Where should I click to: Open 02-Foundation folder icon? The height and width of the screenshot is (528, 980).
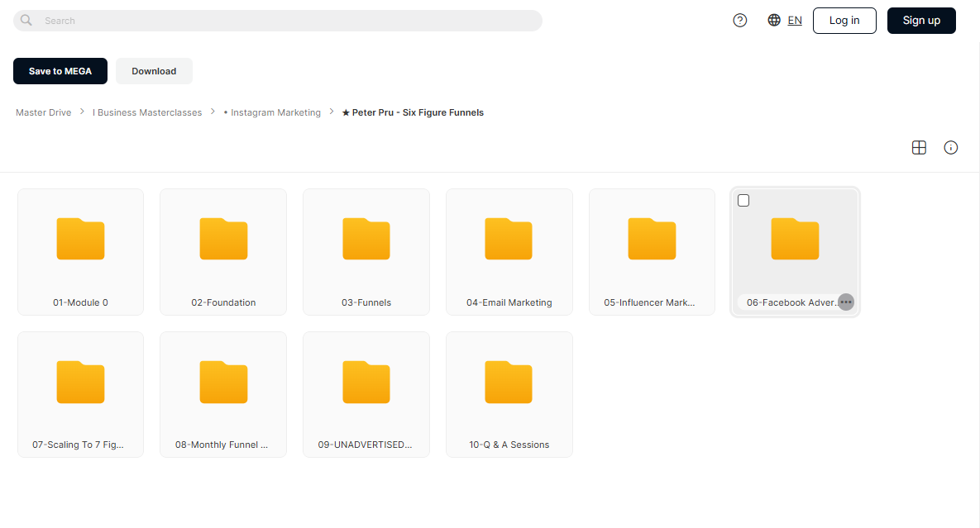coord(224,239)
